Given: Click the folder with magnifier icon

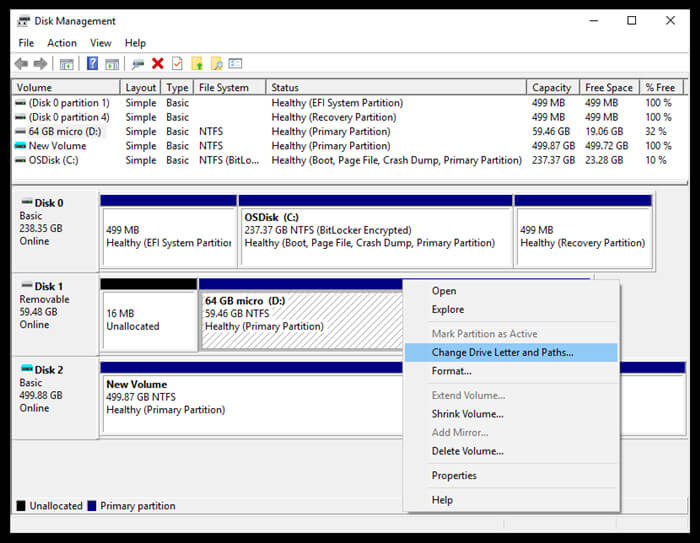Looking at the screenshot, I should tap(217, 63).
